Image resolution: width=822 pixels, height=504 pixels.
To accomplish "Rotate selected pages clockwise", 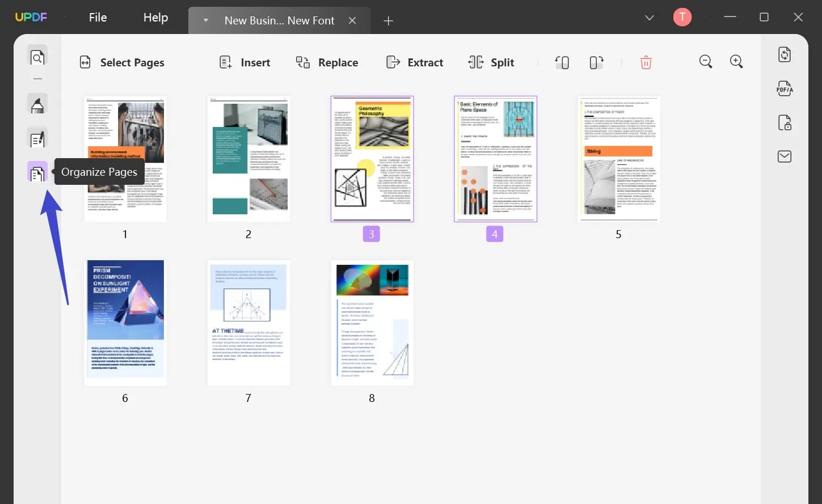I will (x=596, y=62).
